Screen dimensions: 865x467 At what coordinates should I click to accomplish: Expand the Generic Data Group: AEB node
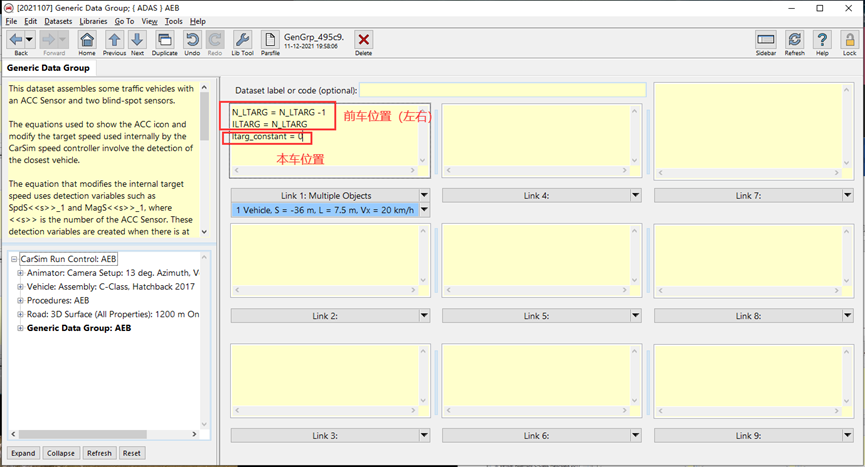tap(20, 328)
